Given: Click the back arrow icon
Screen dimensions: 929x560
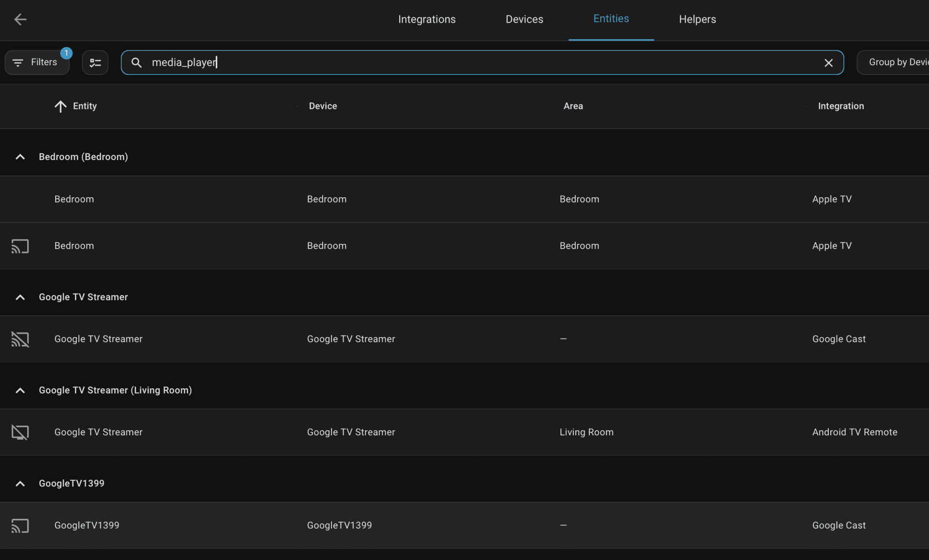Looking at the screenshot, I should (x=20, y=19).
